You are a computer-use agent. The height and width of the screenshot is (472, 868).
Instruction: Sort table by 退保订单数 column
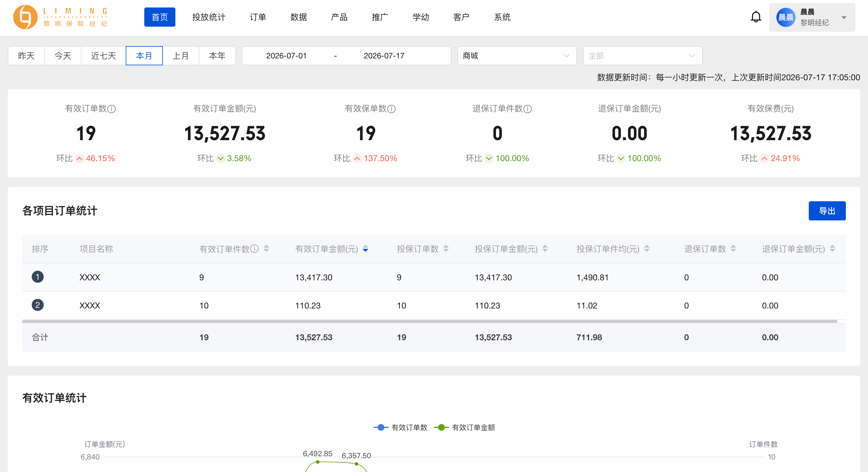point(734,249)
